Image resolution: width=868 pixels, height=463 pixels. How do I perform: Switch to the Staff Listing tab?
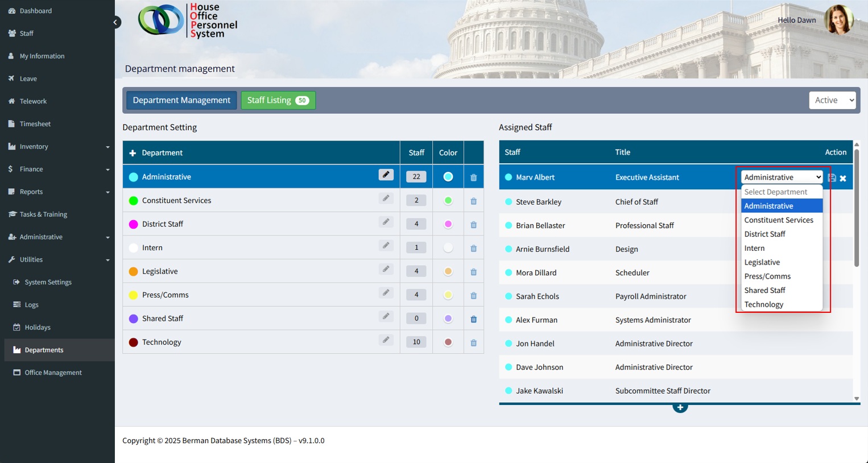click(x=278, y=100)
